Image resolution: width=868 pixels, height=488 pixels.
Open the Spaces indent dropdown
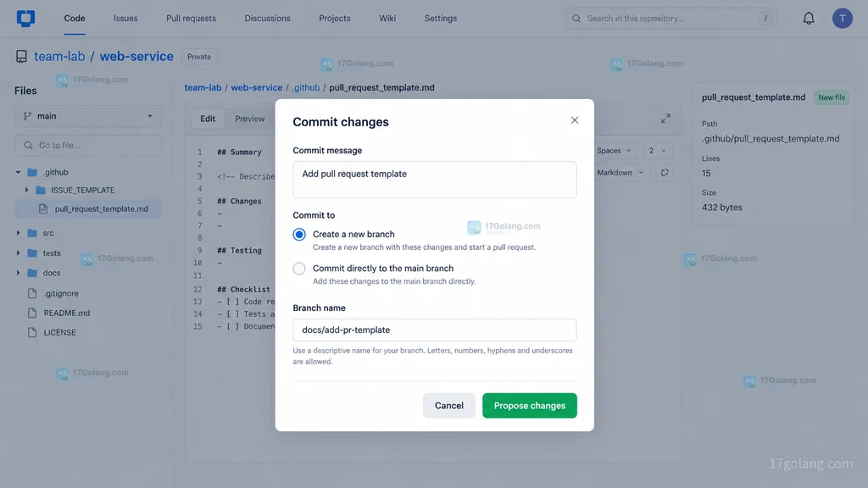click(614, 151)
